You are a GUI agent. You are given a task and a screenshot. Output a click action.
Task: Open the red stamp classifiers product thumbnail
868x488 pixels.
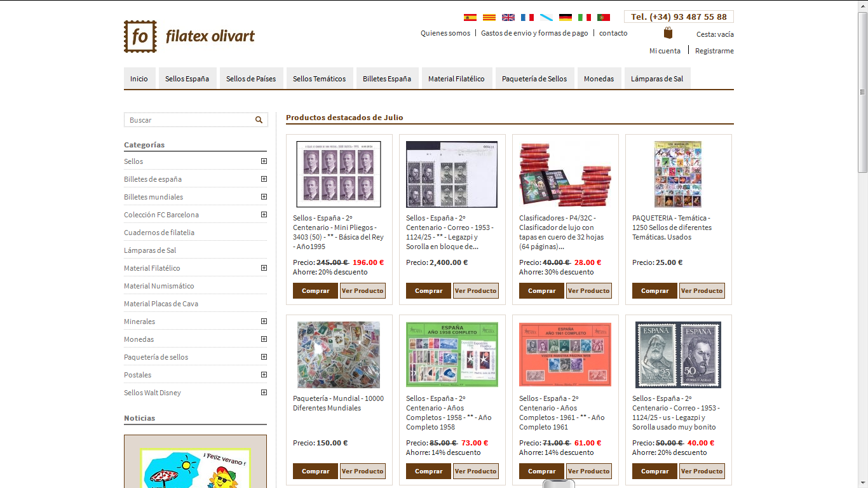point(565,174)
